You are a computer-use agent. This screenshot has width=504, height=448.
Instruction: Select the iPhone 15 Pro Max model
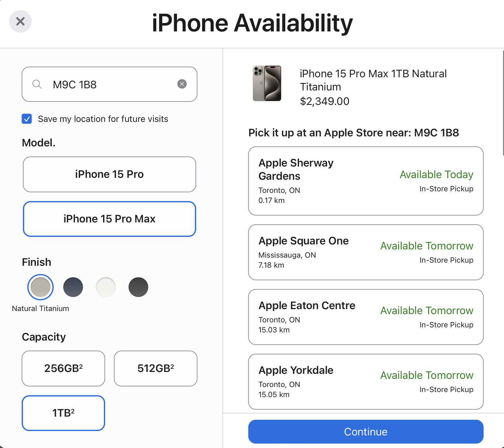click(x=110, y=219)
